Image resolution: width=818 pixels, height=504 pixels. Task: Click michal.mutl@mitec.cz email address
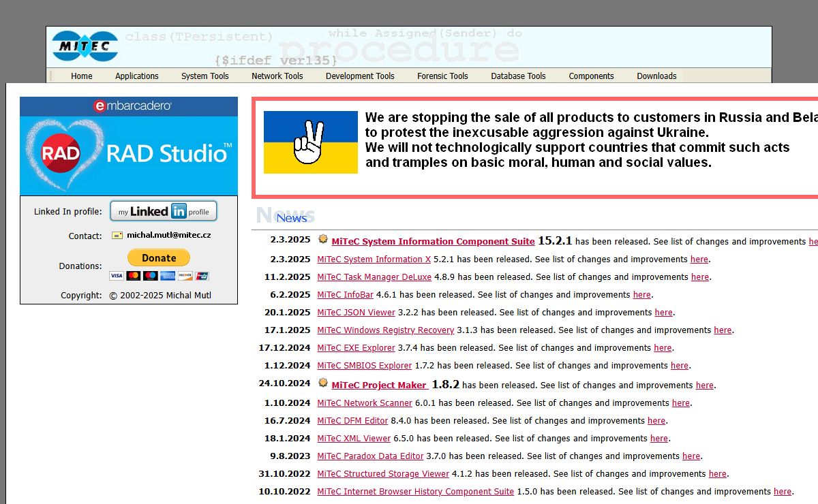click(168, 235)
